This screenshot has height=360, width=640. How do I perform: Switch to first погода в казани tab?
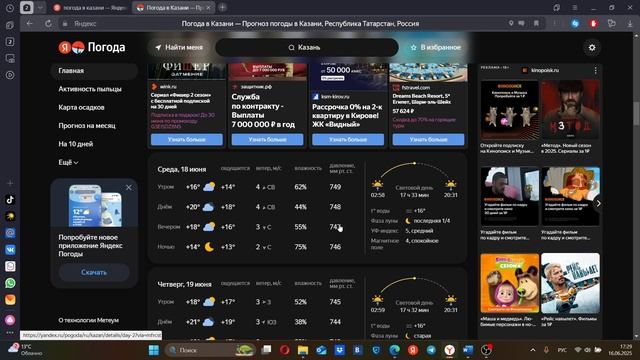click(91, 7)
